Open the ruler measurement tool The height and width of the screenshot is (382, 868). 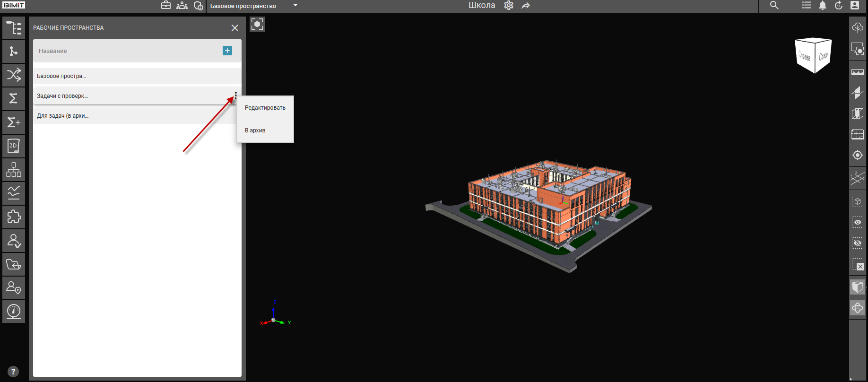coord(857,72)
